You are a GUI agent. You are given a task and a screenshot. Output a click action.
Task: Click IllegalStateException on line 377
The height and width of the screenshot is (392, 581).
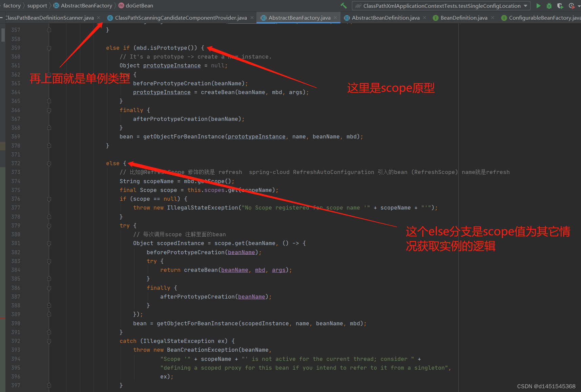pos(202,208)
